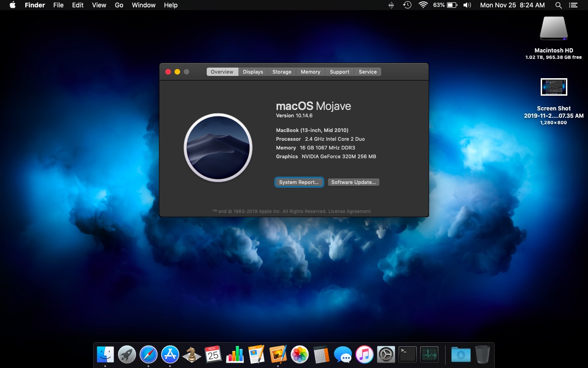588x368 pixels.
Task: Open Activity Monitor in the Dock
Action: coord(429,355)
